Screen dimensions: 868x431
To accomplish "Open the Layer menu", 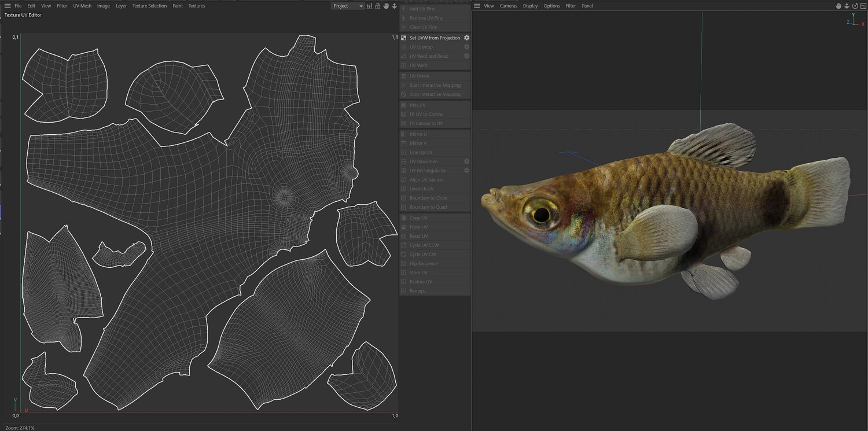I will [x=121, y=6].
